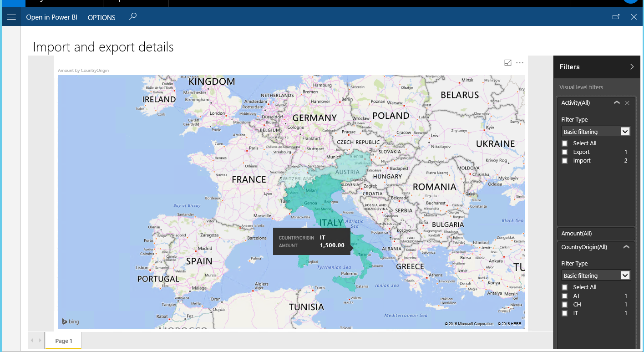The height and width of the screenshot is (352, 644).
Task: Click the ROMANIA label on map
Action: click(434, 187)
